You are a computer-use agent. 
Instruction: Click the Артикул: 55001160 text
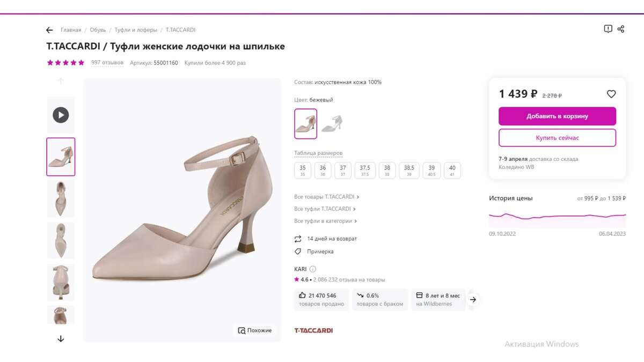click(x=153, y=63)
